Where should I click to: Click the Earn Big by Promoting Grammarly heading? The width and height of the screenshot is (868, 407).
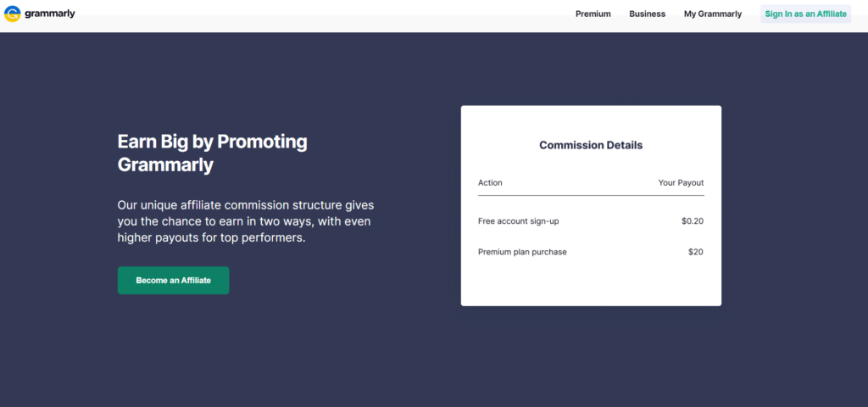pyautogui.click(x=212, y=153)
